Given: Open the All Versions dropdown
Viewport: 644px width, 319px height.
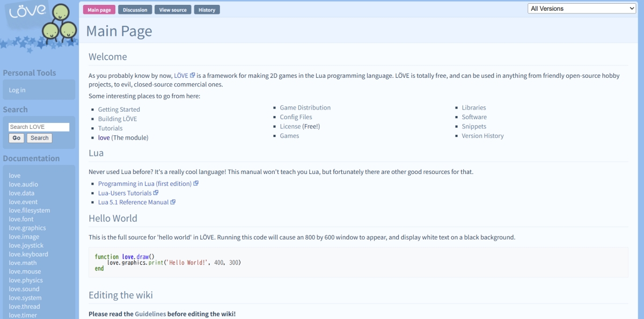Looking at the screenshot, I should 582,9.
